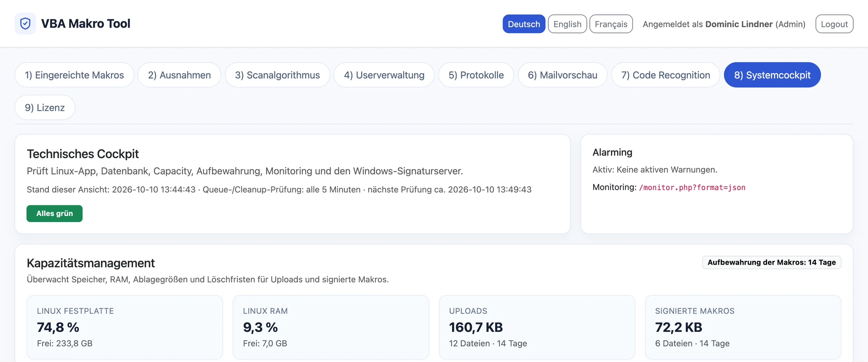Click '12 Dateien · 14 Tage' text

pyautogui.click(x=488, y=343)
